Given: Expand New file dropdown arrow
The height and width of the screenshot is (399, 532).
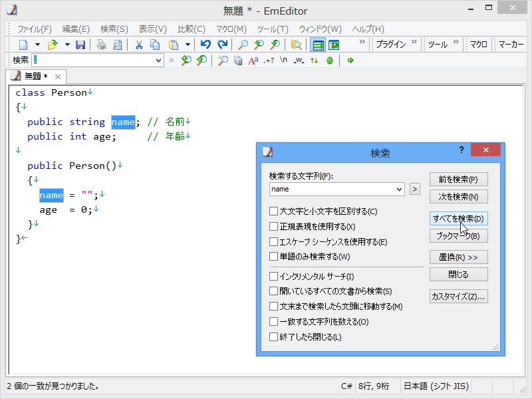Looking at the screenshot, I should pos(38,45).
